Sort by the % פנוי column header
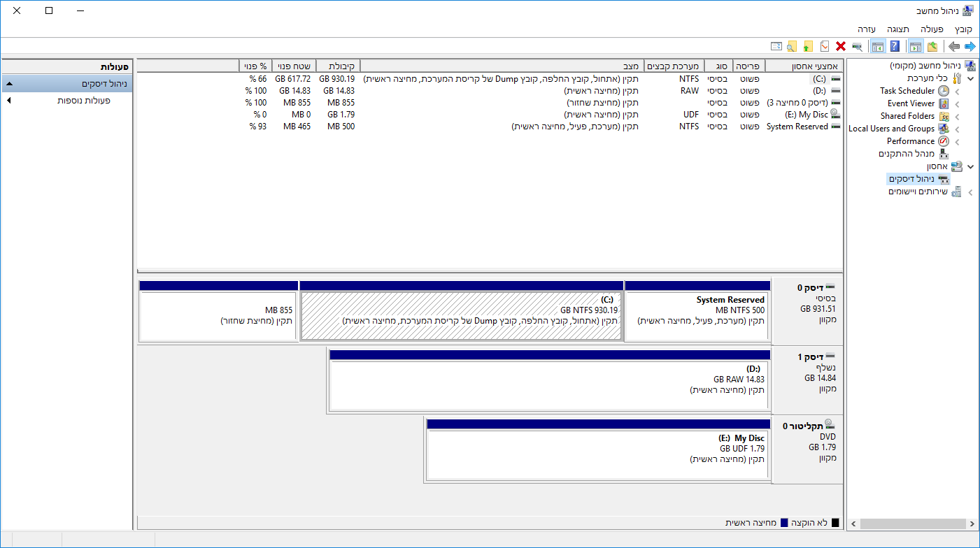Viewport: 980px width, 548px height. click(x=255, y=66)
